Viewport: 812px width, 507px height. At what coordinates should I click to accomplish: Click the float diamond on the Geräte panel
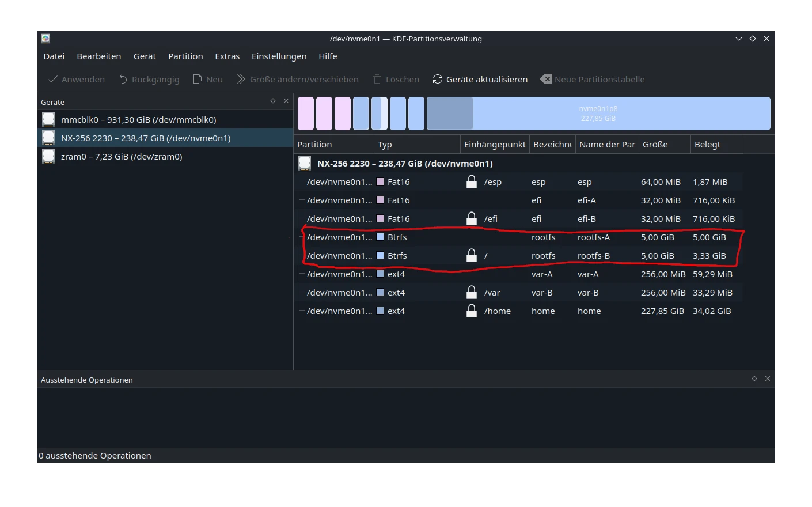272,100
